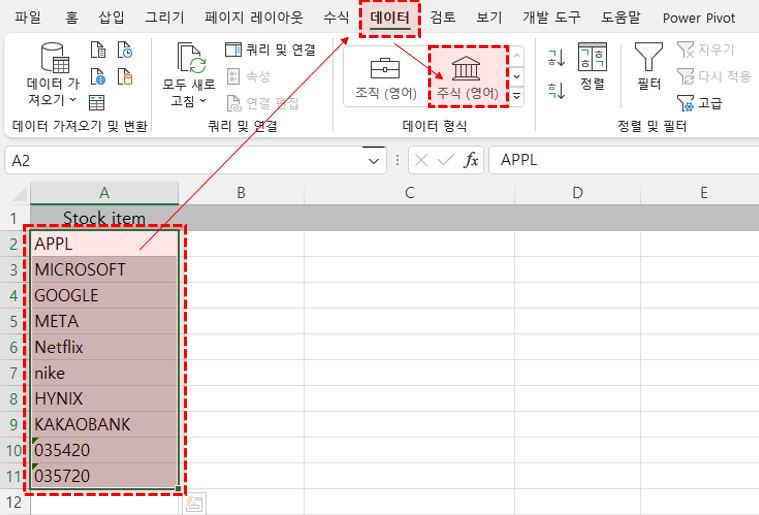
Task: Open the 개발 도구 tab
Action: click(x=551, y=18)
